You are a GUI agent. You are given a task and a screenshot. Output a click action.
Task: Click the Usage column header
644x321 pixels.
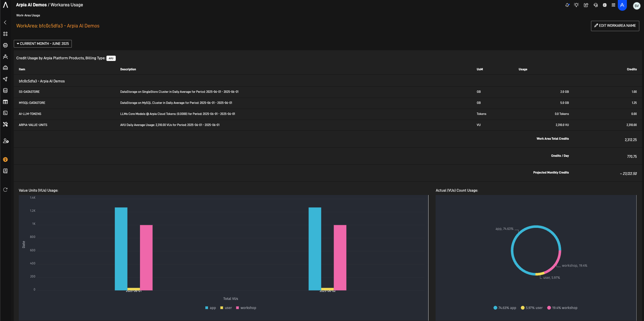pos(523,69)
